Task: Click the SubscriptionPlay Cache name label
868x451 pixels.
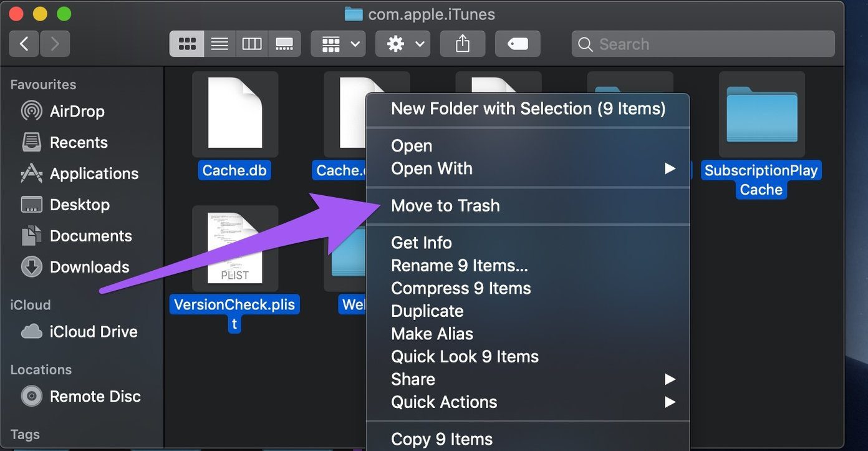Action: pos(761,180)
